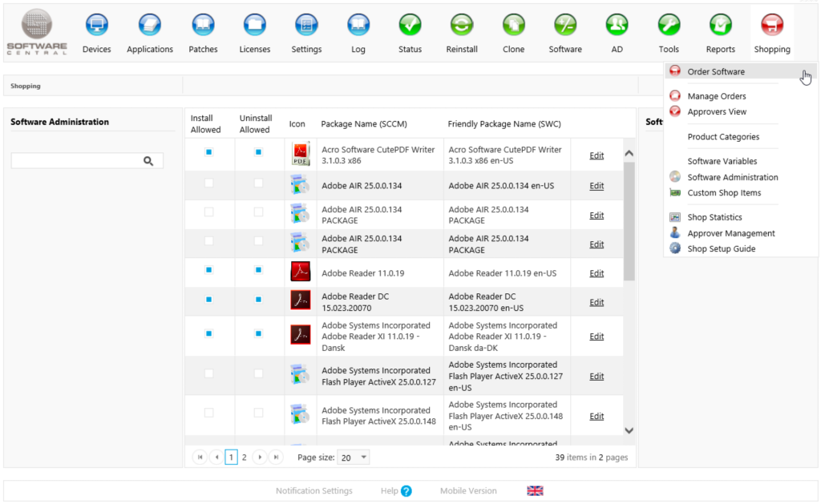Open Approvers View menu item
Screen dimensions: 821x504
(x=717, y=111)
